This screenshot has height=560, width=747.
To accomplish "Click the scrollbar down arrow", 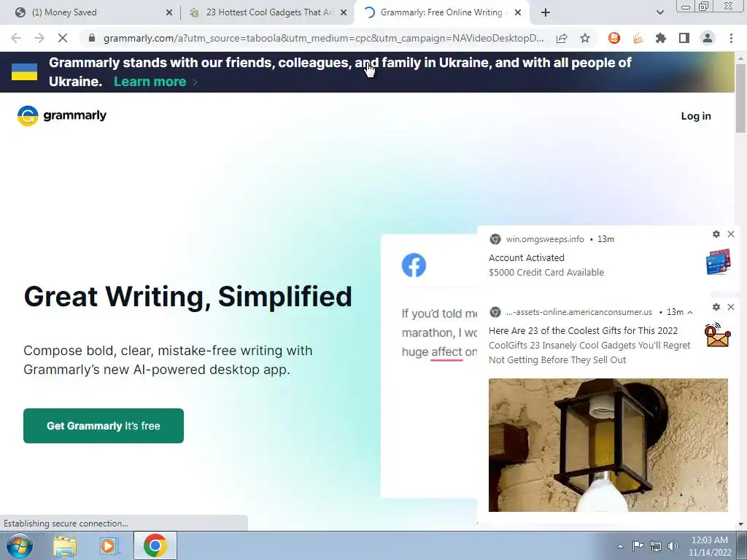I will [740, 524].
